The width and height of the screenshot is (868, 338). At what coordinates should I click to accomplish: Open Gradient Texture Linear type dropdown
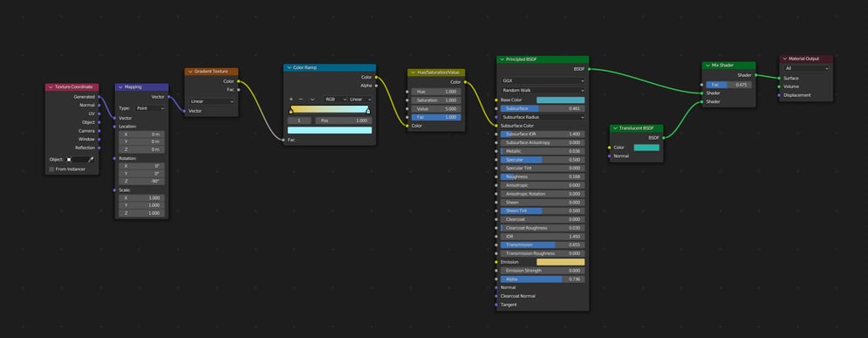click(211, 101)
